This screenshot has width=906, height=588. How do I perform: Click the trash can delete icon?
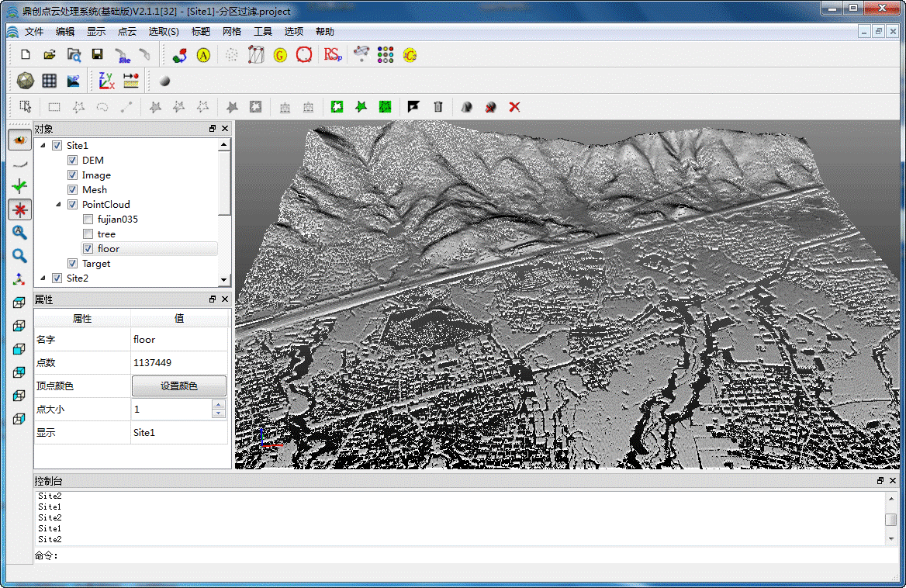438,107
